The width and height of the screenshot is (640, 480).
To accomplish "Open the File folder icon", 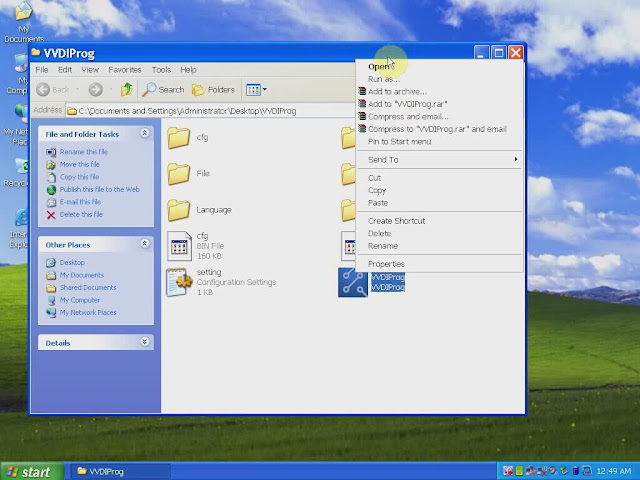I will tap(178, 173).
